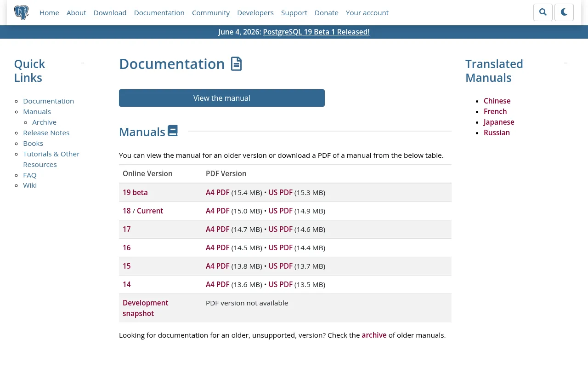
Task: Download the version 17 A4 PDF
Action: tap(218, 230)
